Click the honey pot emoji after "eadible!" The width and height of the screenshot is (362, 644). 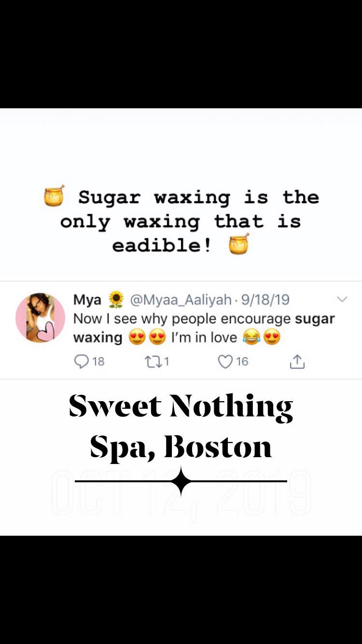point(239,244)
